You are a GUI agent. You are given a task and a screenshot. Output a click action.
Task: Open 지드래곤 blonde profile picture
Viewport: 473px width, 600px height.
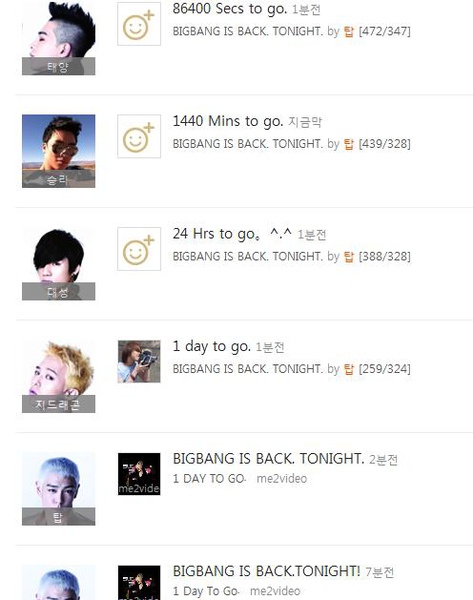pyautogui.click(x=59, y=377)
